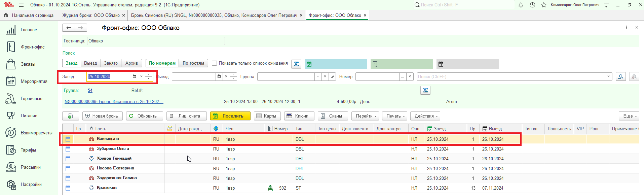Switch view to По номерам
Screen dimensions: 644x195
click(x=162, y=63)
